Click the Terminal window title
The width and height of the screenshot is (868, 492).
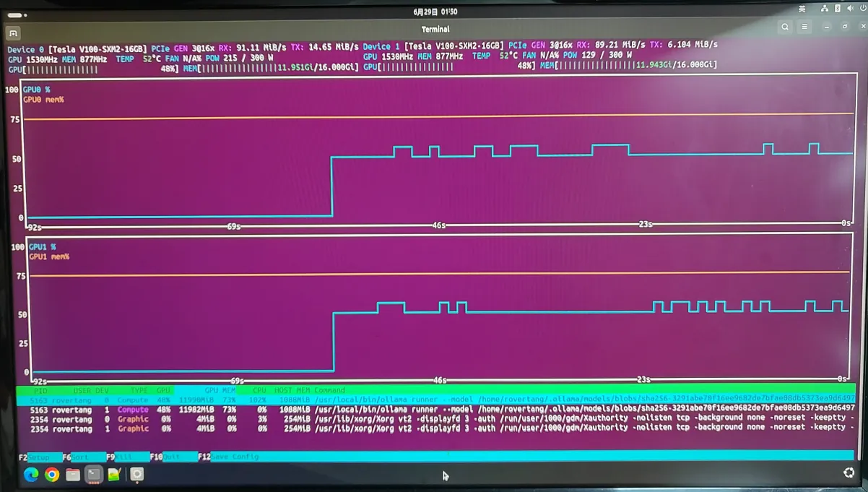pyautogui.click(x=435, y=30)
